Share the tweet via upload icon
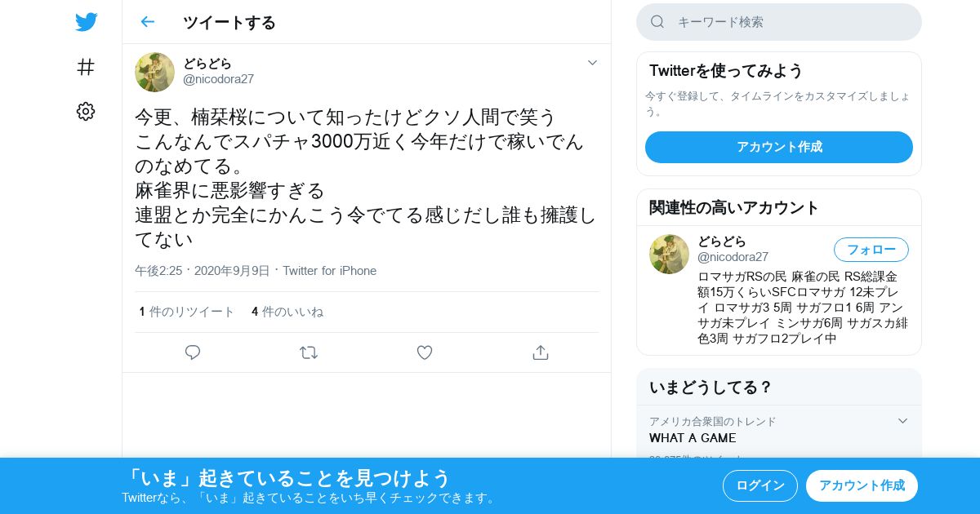The height and width of the screenshot is (514, 980). 540,352
